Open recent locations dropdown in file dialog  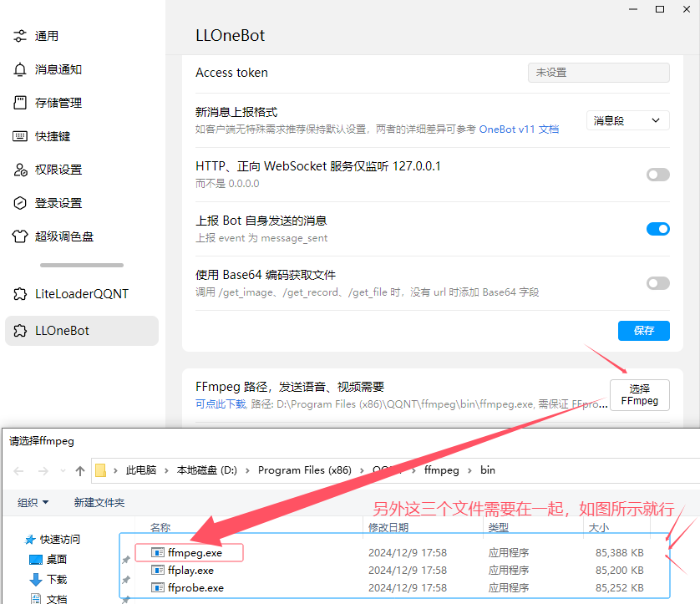click(x=63, y=471)
